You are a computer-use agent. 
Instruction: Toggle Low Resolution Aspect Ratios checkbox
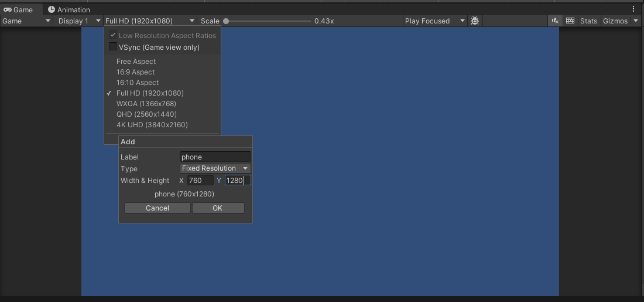(113, 35)
